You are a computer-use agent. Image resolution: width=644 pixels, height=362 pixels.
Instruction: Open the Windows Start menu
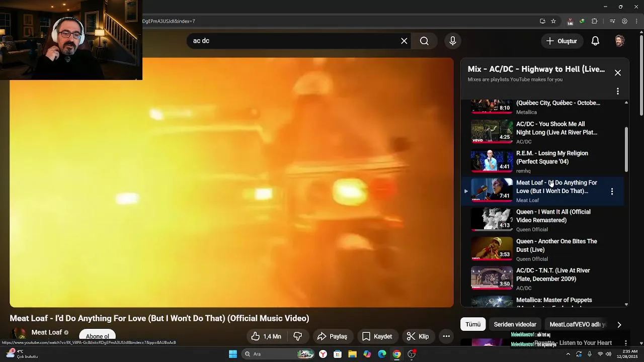[233, 354]
